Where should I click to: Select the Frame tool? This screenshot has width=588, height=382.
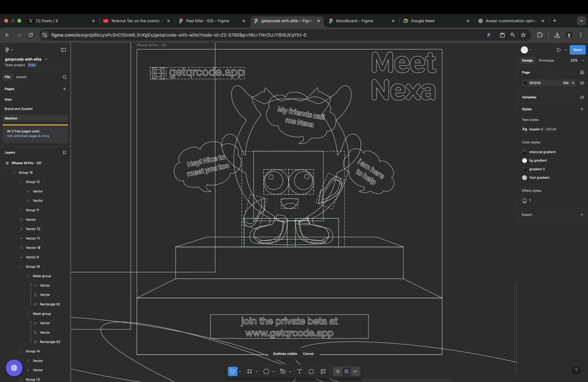pyautogui.click(x=250, y=372)
